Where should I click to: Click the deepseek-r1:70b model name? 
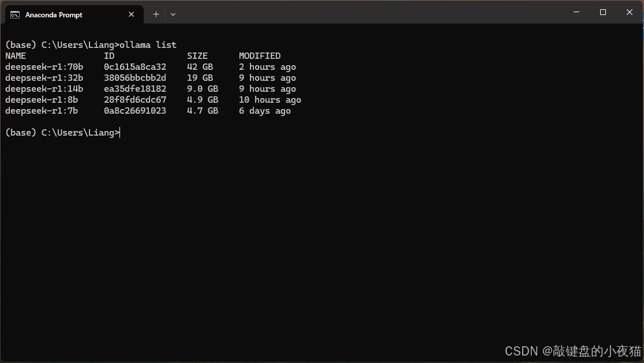(44, 67)
